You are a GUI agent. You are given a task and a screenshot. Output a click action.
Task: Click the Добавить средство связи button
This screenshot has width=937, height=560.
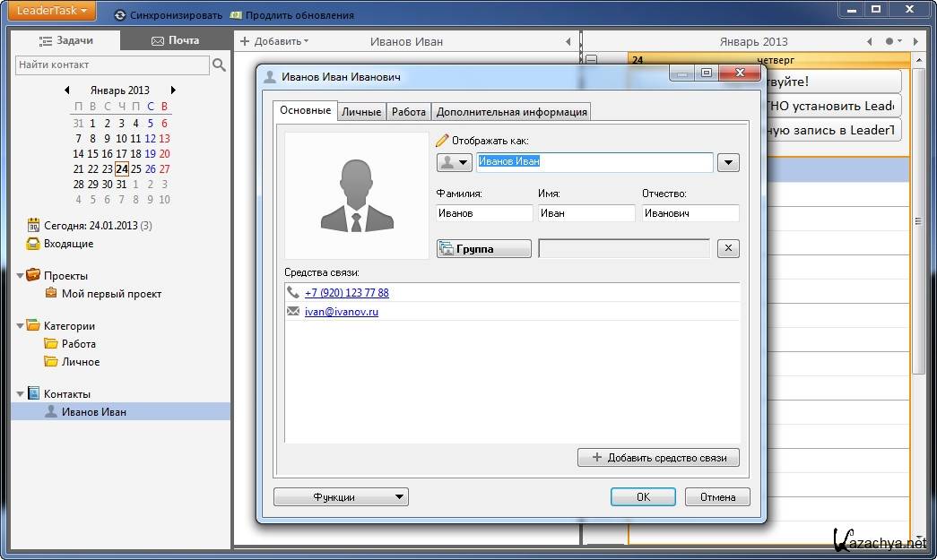658,458
